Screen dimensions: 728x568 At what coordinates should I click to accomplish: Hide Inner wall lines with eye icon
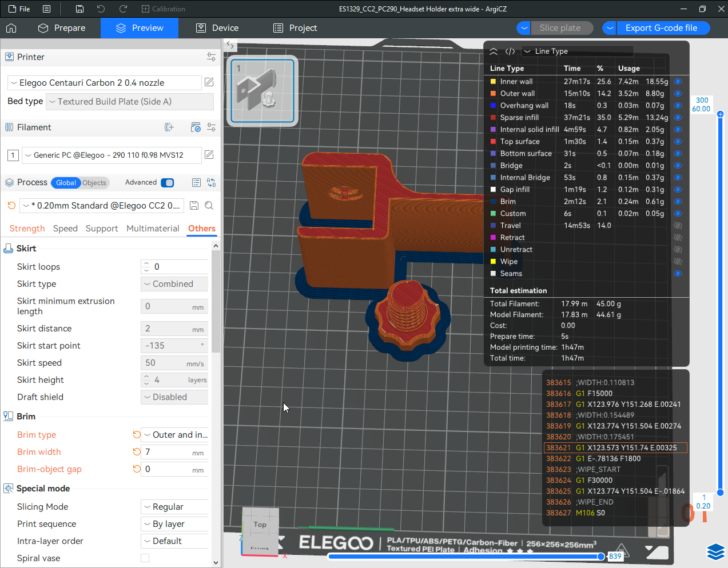(x=678, y=82)
